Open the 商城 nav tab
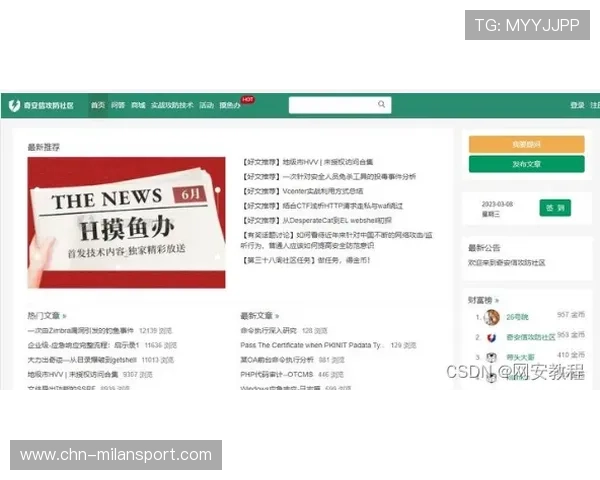Viewport: 600px width, 480px height. [x=138, y=105]
